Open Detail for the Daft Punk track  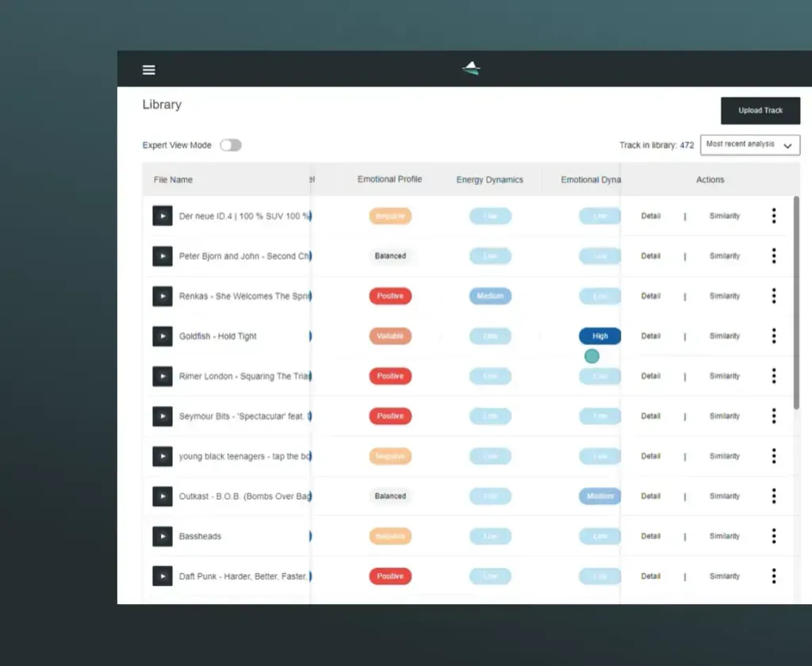pos(650,576)
